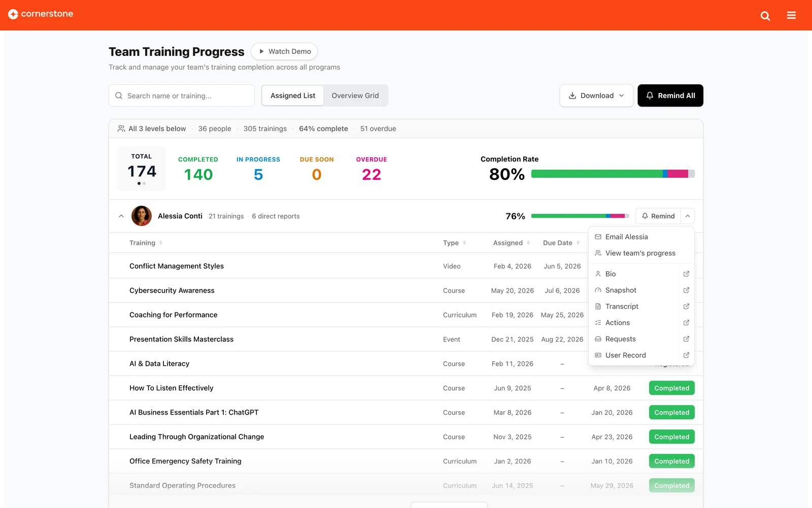This screenshot has width=812, height=508.
Task: Open Conflict Management Styles training
Action: tap(177, 266)
